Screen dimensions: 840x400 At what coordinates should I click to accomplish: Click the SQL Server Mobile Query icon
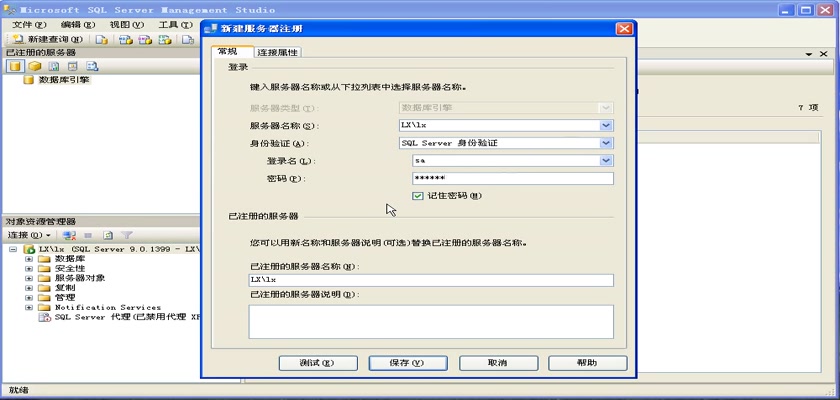click(188, 39)
